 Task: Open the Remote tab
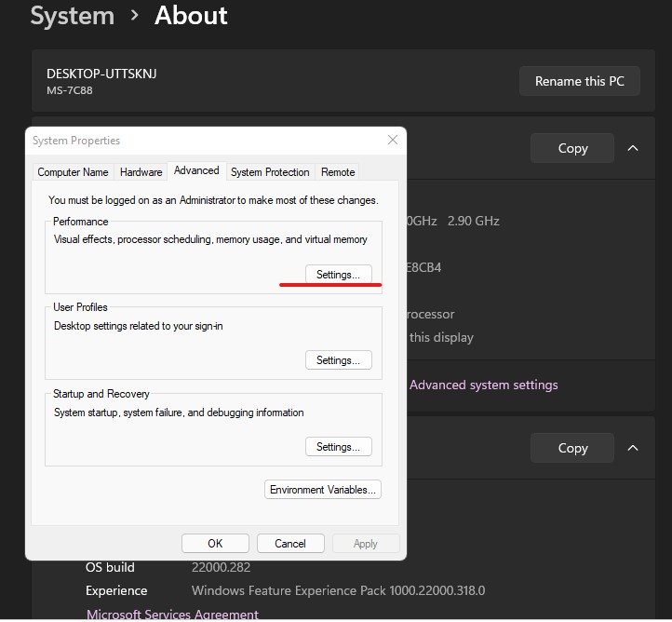click(338, 172)
